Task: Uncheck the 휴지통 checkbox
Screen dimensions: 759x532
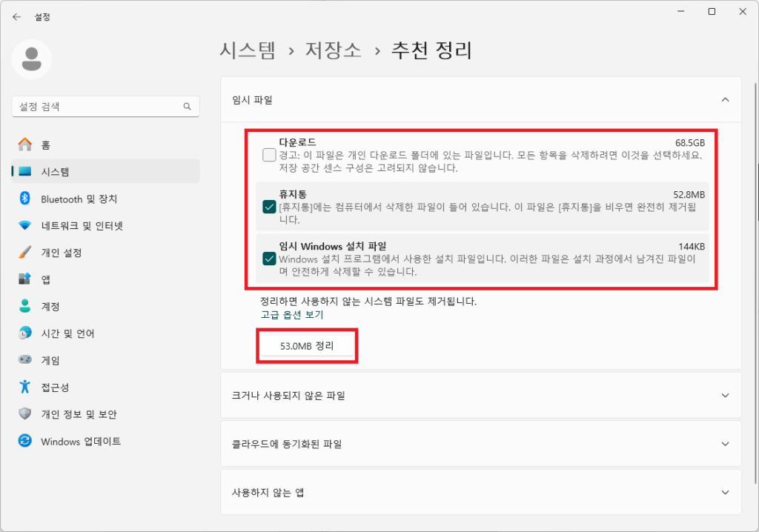Action: [269, 207]
